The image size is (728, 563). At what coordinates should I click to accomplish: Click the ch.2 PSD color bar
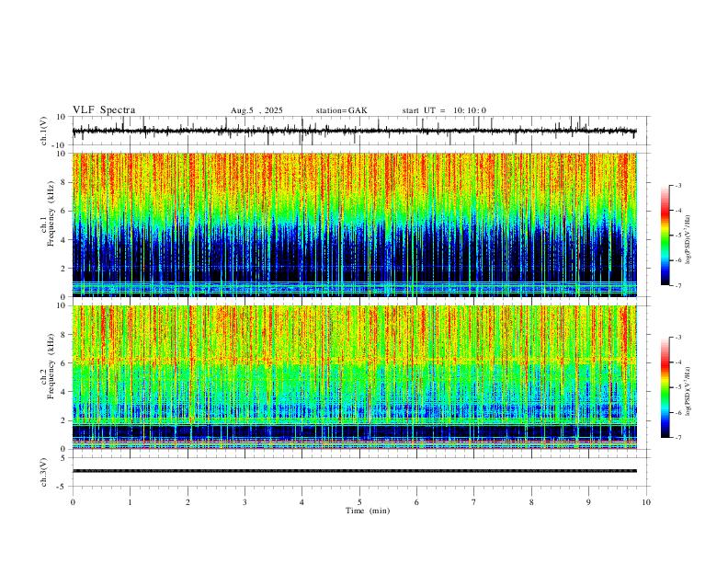pos(665,387)
